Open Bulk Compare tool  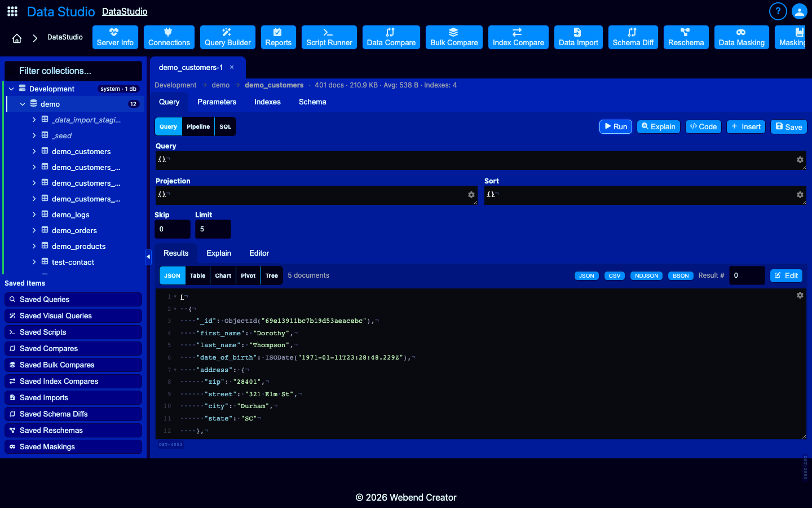click(454, 37)
